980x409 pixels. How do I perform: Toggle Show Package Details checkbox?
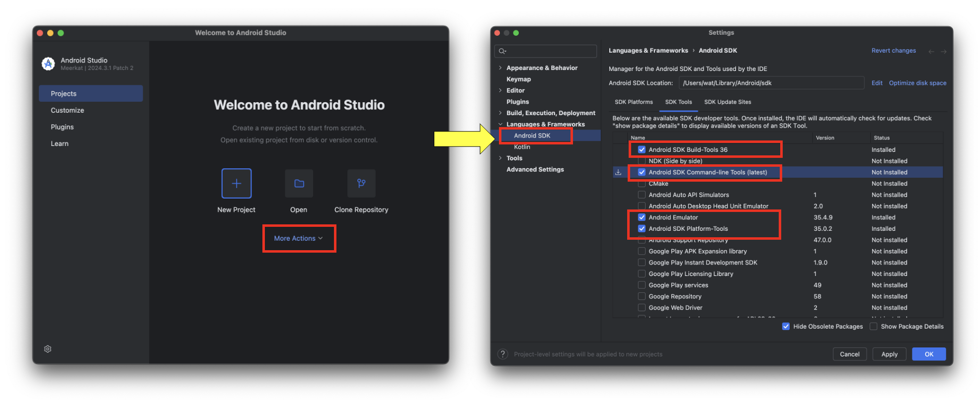pos(873,326)
